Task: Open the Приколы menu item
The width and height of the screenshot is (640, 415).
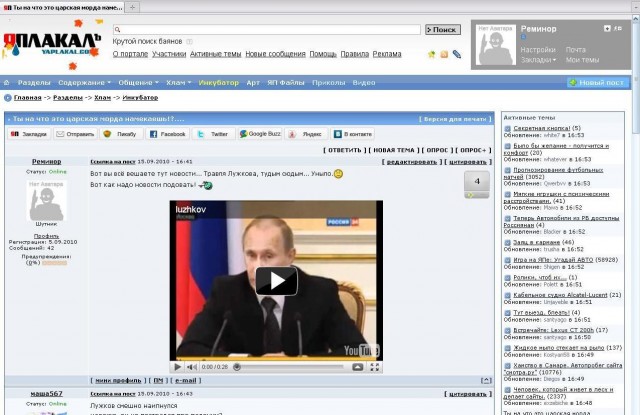Action: [329, 82]
